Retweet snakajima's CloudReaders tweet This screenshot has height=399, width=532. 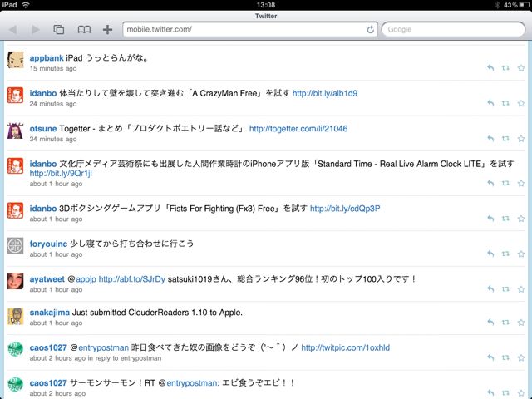pyautogui.click(x=505, y=323)
